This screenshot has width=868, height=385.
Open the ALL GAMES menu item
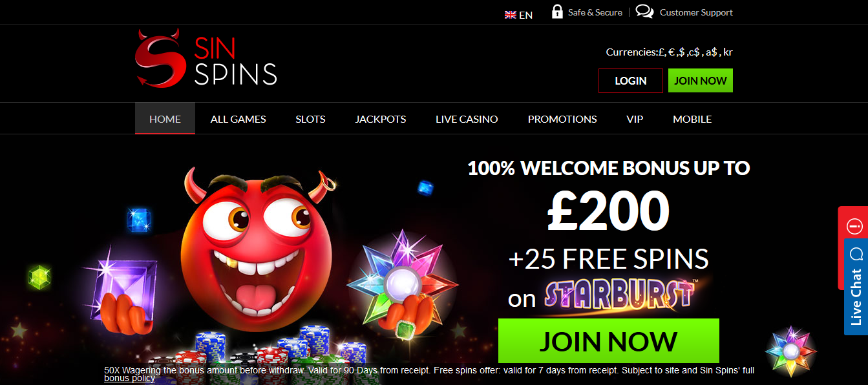pyautogui.click(x=238, y=119)
